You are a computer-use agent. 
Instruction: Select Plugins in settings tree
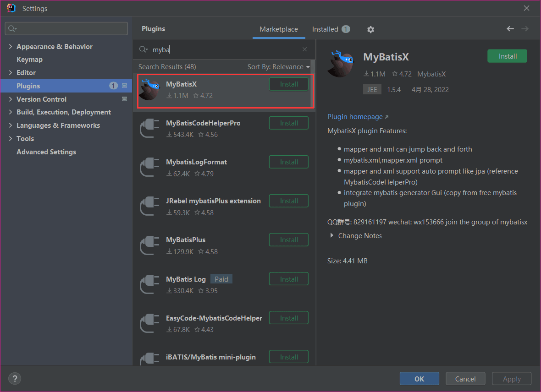click(66, 86)
